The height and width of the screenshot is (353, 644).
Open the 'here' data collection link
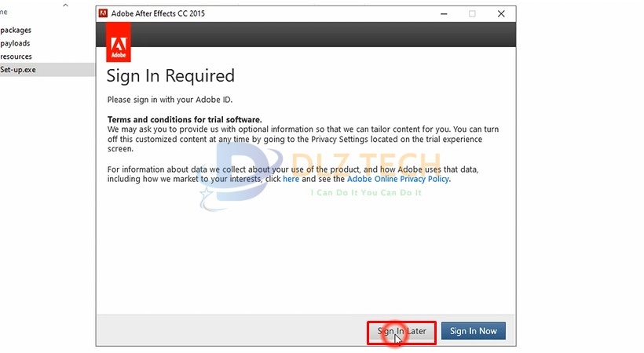[291, 179]
